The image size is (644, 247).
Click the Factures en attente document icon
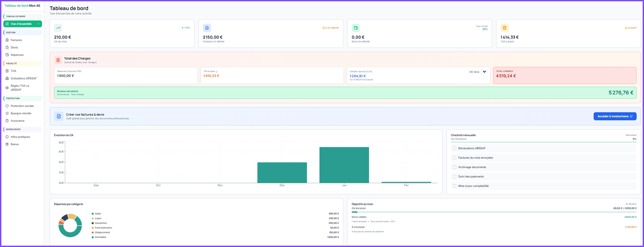pos(207,28)
